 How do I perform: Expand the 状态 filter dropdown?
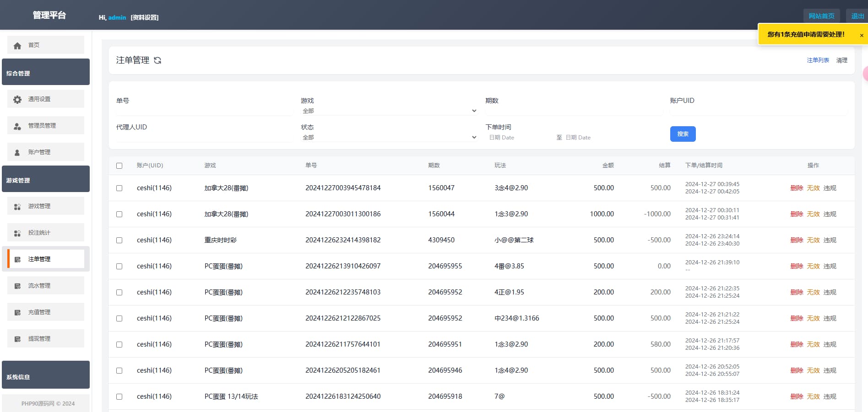point(389,137)
